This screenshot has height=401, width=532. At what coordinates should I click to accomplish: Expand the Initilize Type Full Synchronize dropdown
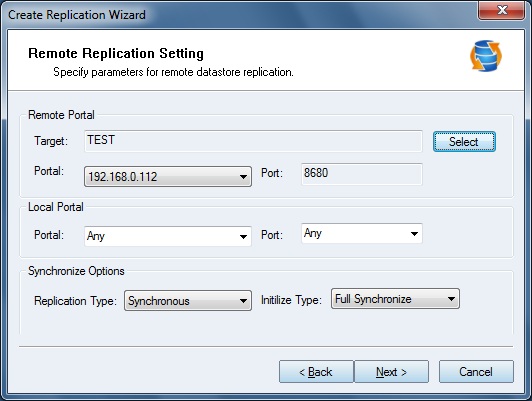click(395, 299)
